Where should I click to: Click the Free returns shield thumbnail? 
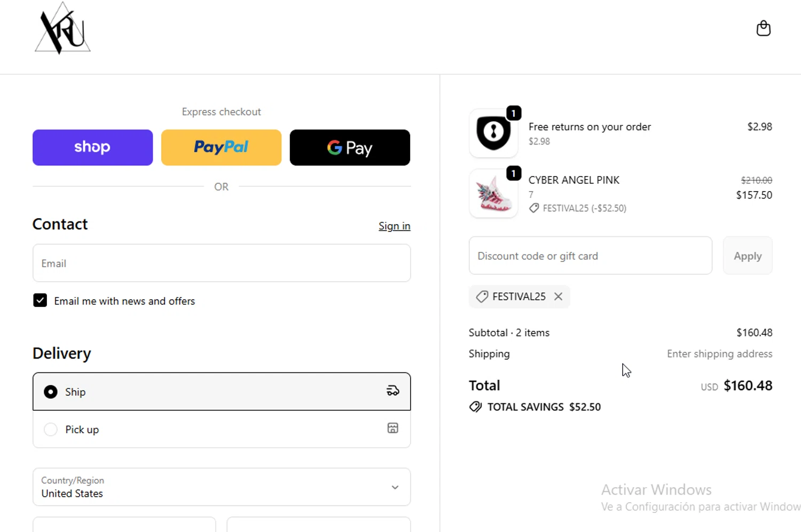pyautogui.click(x=493, y=133)
